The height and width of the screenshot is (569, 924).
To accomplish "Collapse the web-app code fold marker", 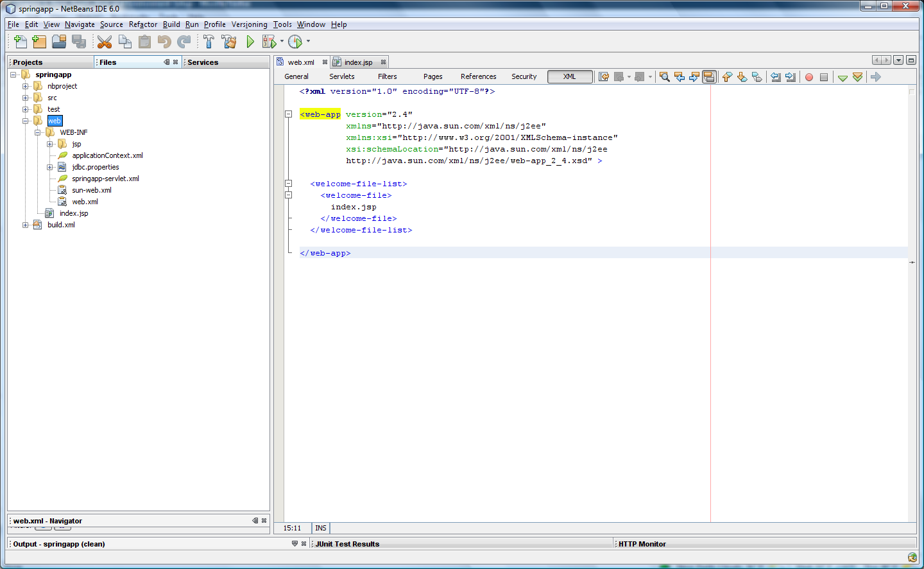I will coord(289,114).
